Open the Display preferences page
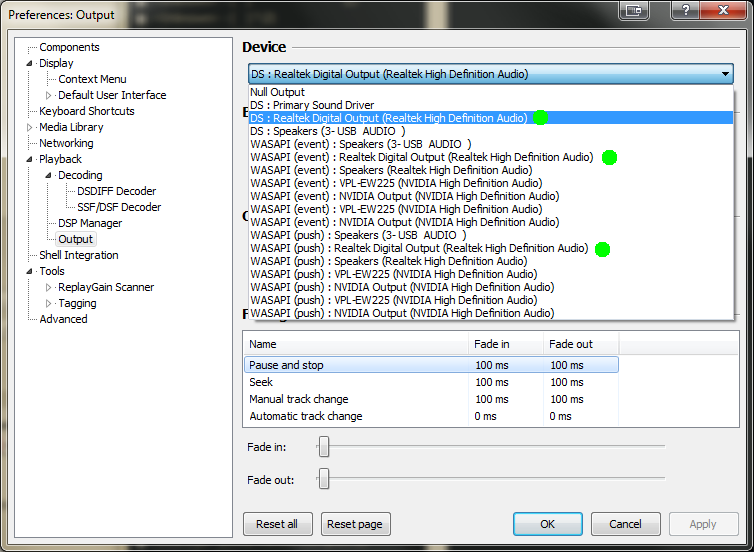 [56, 63]
